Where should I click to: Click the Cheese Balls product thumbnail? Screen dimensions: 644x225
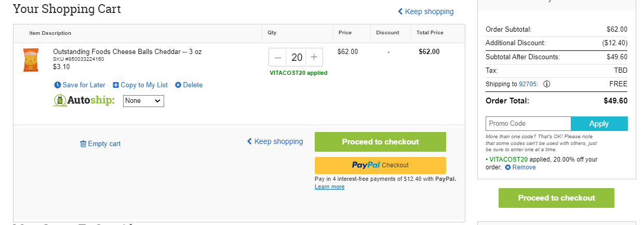[x=31, y=60]
